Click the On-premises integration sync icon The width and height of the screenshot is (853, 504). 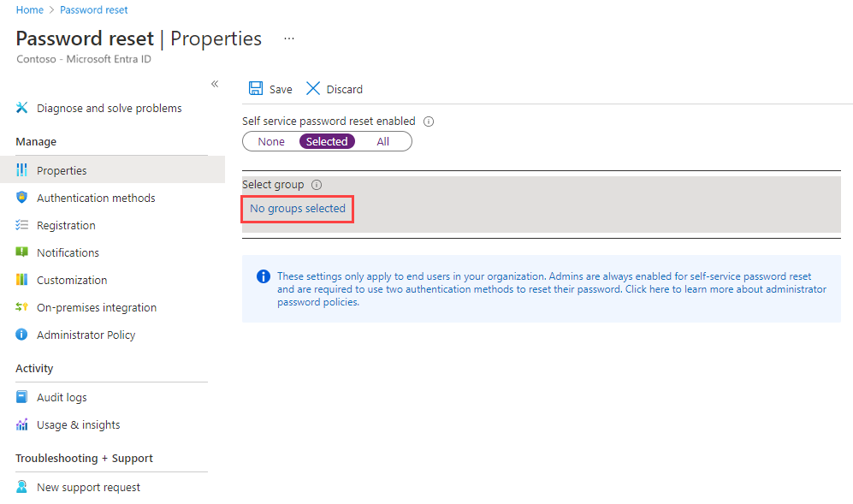(x=21, y=307)
